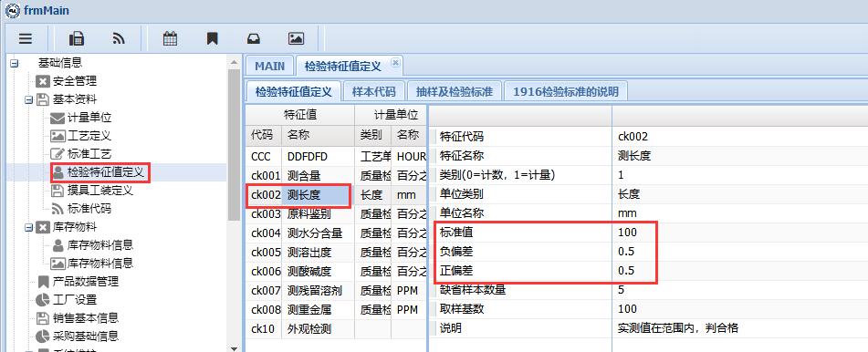Open 产品数据管理 tree item
The width and height of the screenshot is (868, 352).
[x=85, y=282]
